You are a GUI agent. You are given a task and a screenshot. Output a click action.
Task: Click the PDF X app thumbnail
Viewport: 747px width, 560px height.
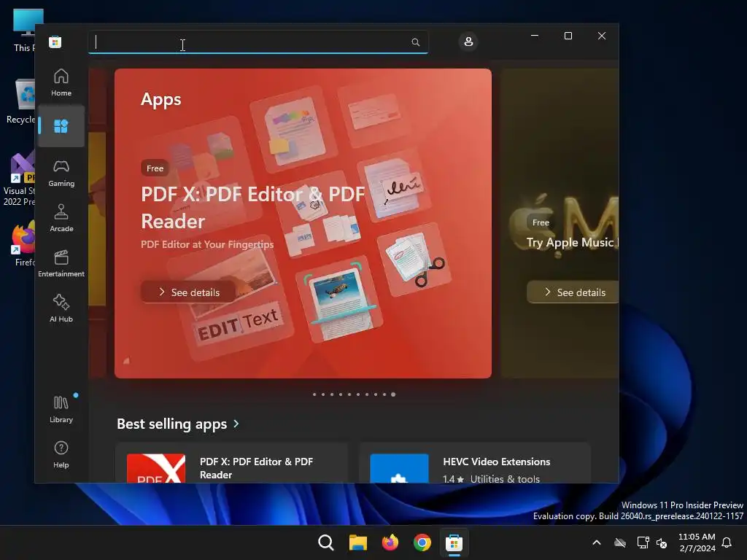156,468
